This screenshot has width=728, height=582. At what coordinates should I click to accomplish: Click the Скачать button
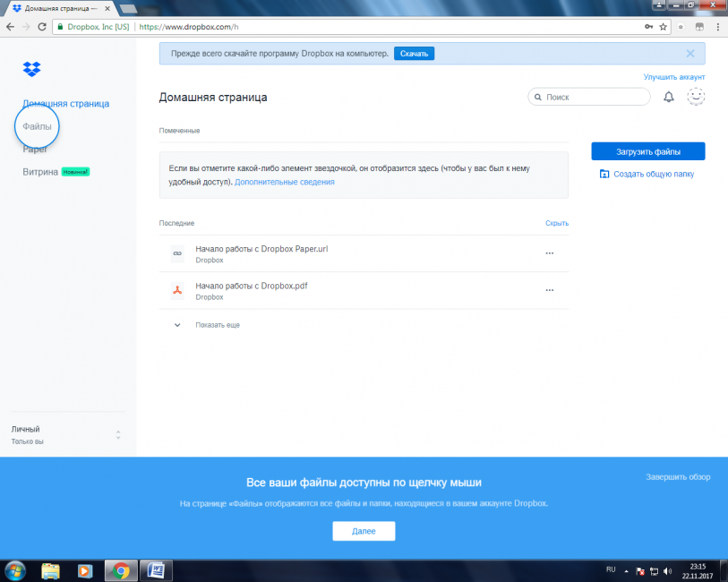click(x=414, y=54)
